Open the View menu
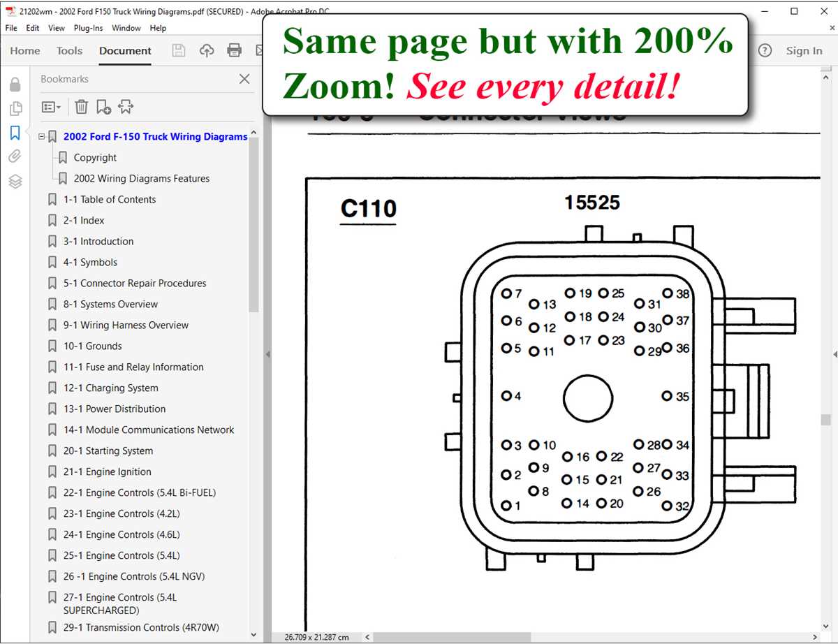Image resolution: width=838 pixels, height=644 pixels. click(x=57, y=28)
